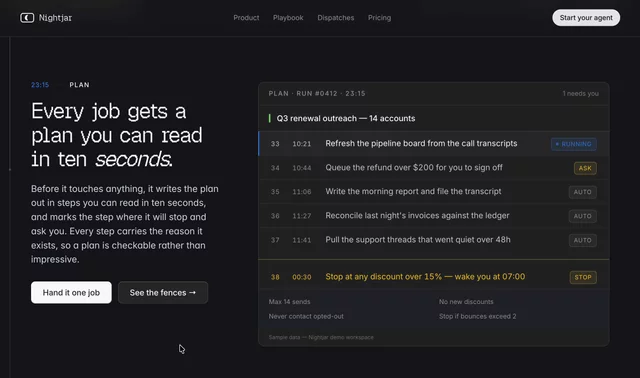Select the Reconcile last night's invoices step

tap(434, 216)
